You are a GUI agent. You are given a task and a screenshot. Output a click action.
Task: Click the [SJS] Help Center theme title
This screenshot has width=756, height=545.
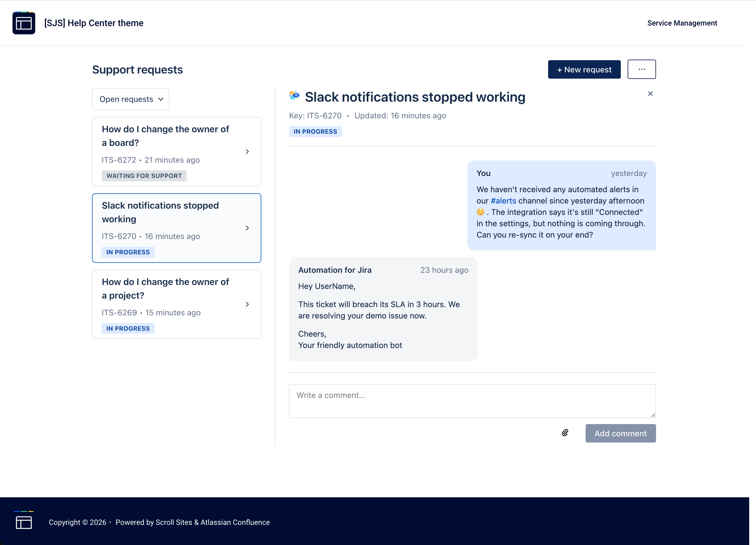[x=94, y=23]
